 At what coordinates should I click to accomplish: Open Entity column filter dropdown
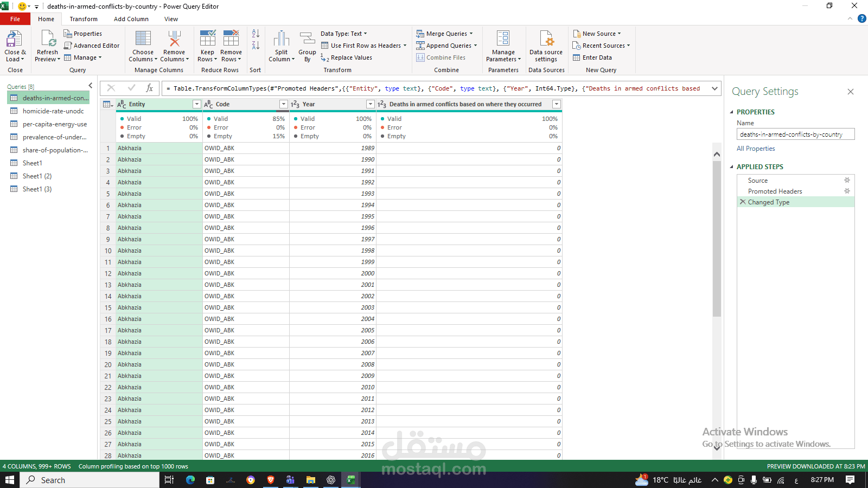point(197,104)
